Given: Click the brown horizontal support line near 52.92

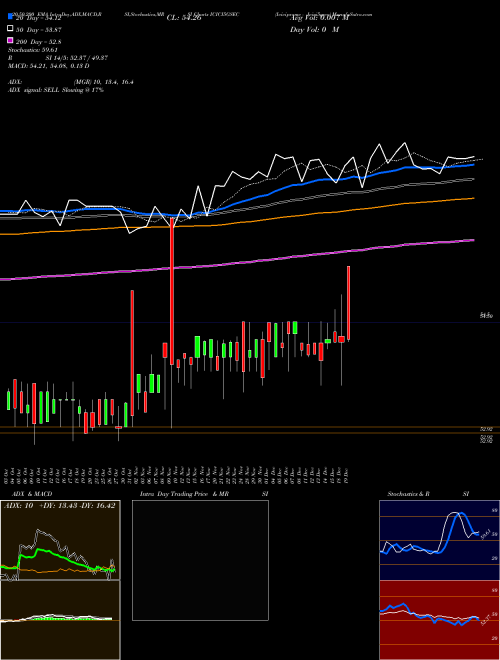Looking at the screenshot, I should [x=250, y=428].
